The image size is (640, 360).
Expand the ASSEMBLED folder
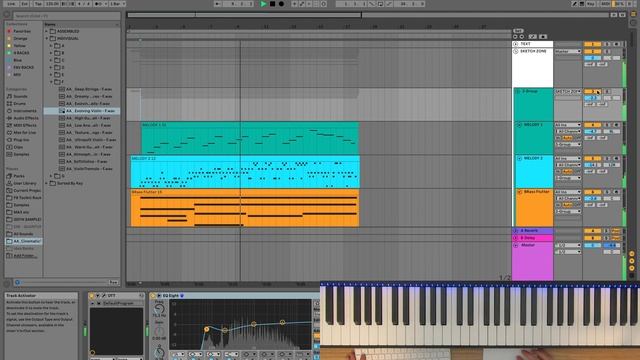click(47, 31)
